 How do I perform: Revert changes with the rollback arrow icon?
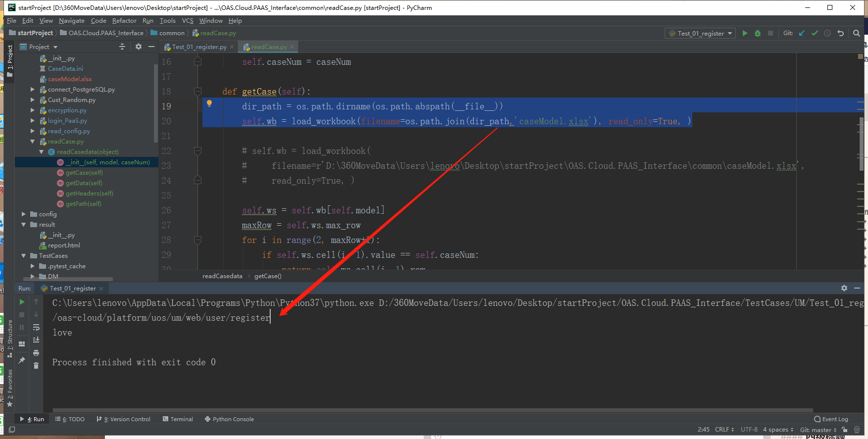[840, 33]
